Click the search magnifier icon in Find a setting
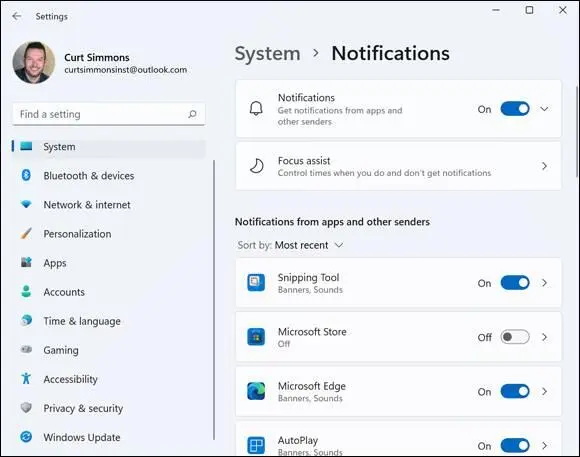The height and width of the screenshot is (457, 580). tap(192, 114)
